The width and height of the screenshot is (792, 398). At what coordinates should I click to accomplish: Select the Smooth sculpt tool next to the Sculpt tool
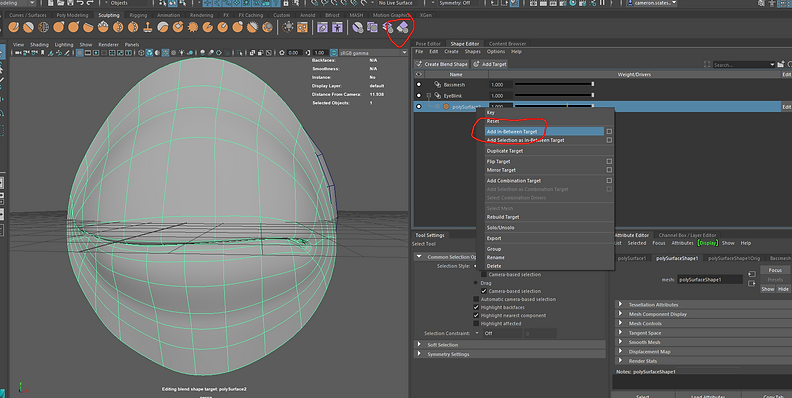pos(29,27)
